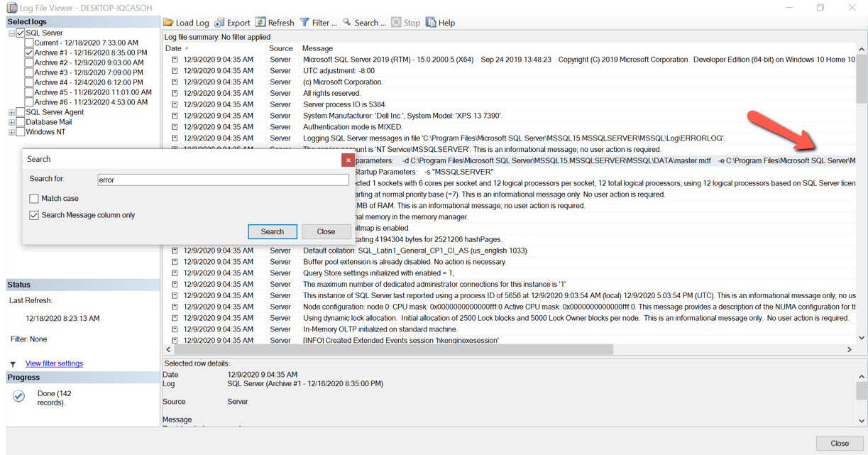The image size is (868, 455).
Task: Click the Stop toolbar button
Action: (x=406, y=23)
